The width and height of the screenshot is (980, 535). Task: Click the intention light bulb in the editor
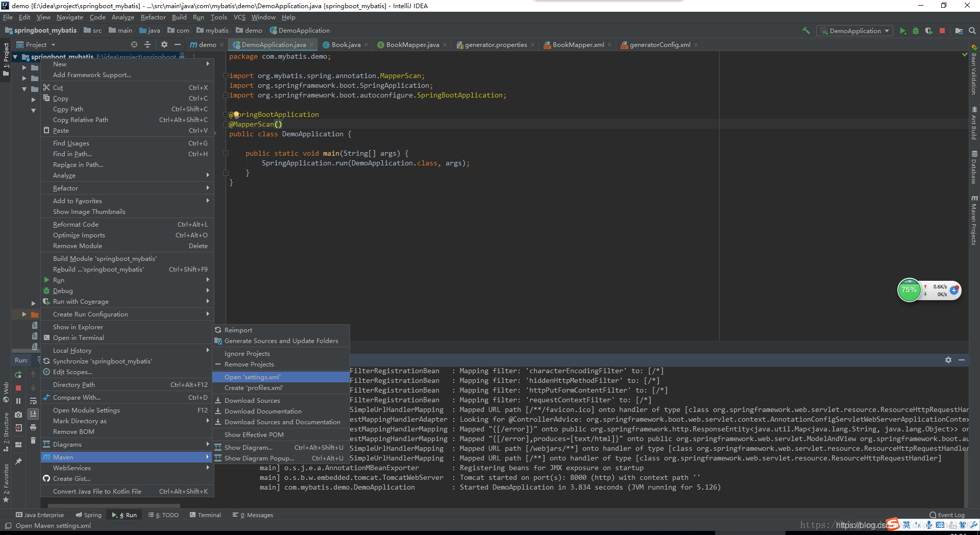pos(236,114)
